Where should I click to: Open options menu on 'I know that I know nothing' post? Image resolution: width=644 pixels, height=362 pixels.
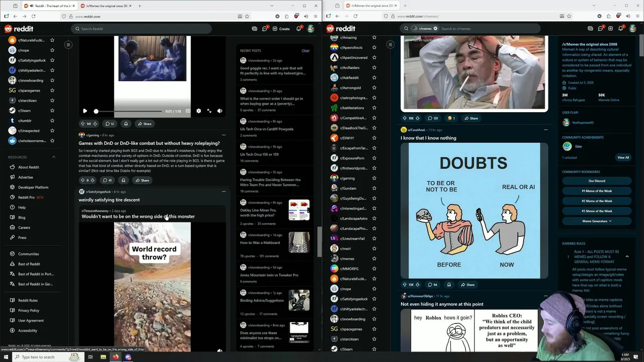pos(545,130)
